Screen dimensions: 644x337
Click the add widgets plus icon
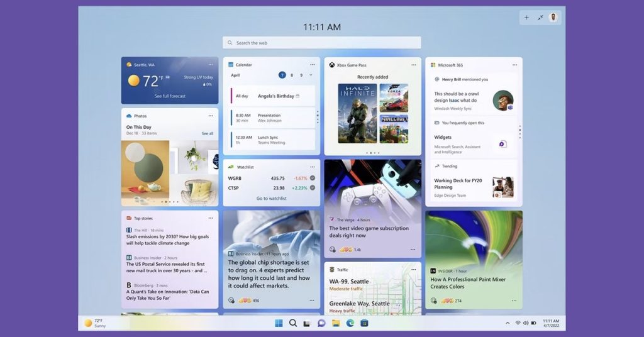[x=526, y=18]
